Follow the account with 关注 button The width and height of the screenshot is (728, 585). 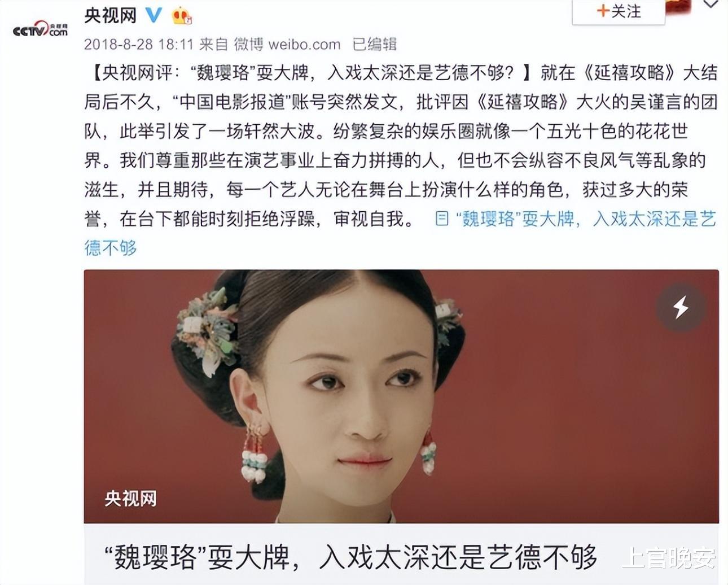[619, 11]
